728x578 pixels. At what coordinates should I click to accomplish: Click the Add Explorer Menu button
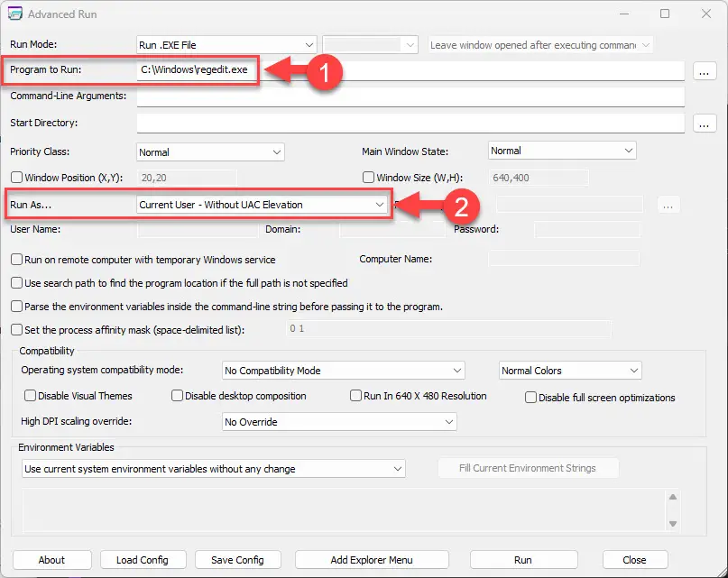tap(372, 560)
